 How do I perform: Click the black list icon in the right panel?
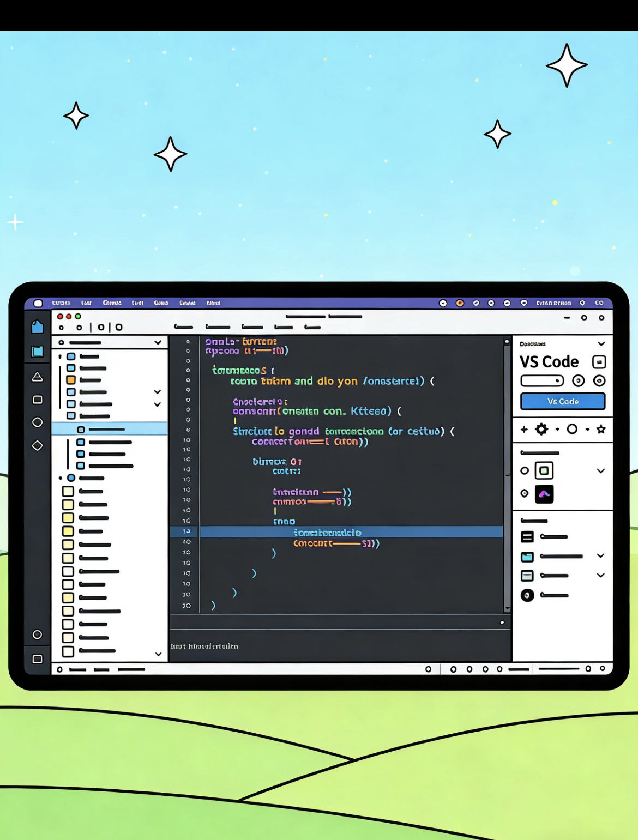coord(527,537)
